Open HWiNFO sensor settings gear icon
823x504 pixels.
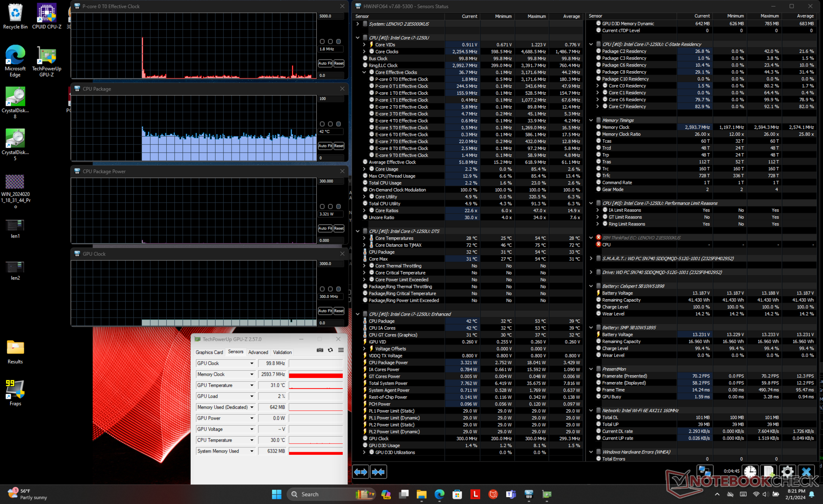tap(787, 471)
